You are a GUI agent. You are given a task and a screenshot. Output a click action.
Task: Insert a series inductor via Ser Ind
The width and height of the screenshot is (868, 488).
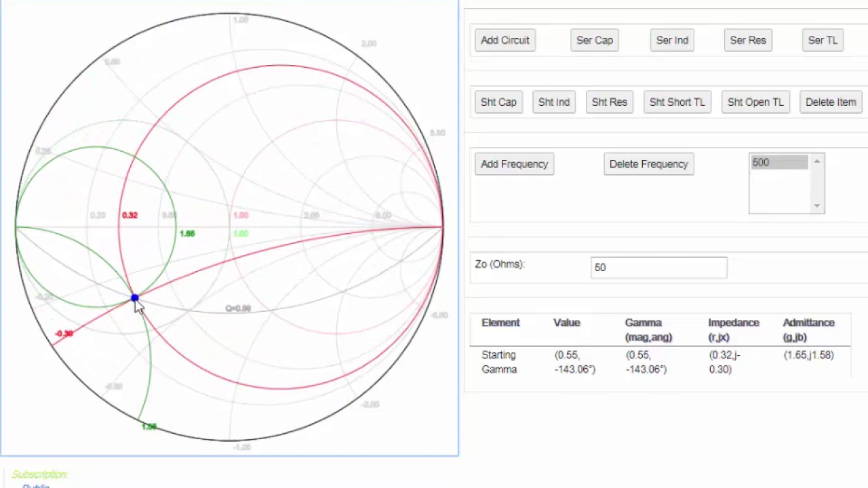click(x=672, y=40)
